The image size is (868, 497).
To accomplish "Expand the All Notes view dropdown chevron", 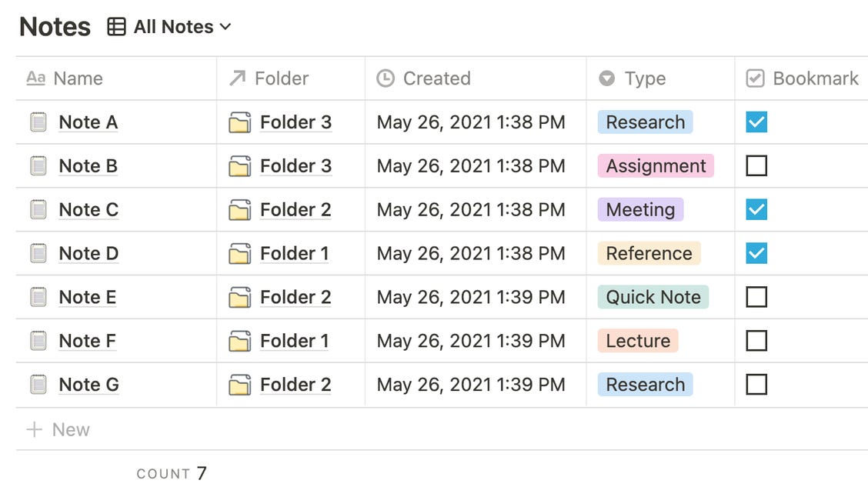I will coord(225,27).
